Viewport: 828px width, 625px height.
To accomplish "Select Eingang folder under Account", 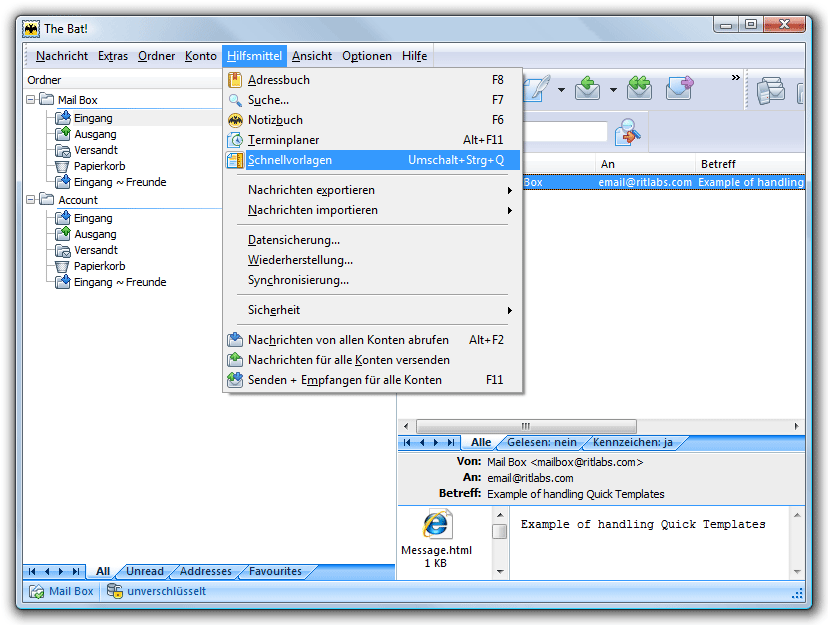I will click(x=93, y=218).
